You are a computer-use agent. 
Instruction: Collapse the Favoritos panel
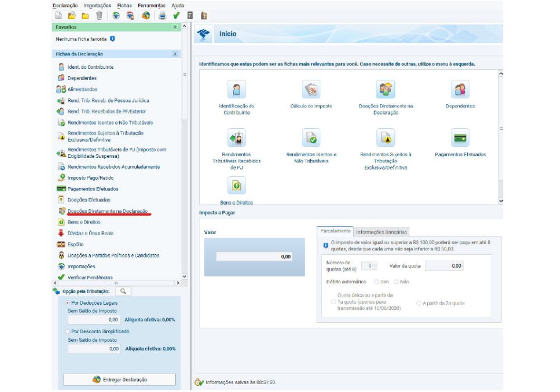pyautogui.click(x=175, y=27)
